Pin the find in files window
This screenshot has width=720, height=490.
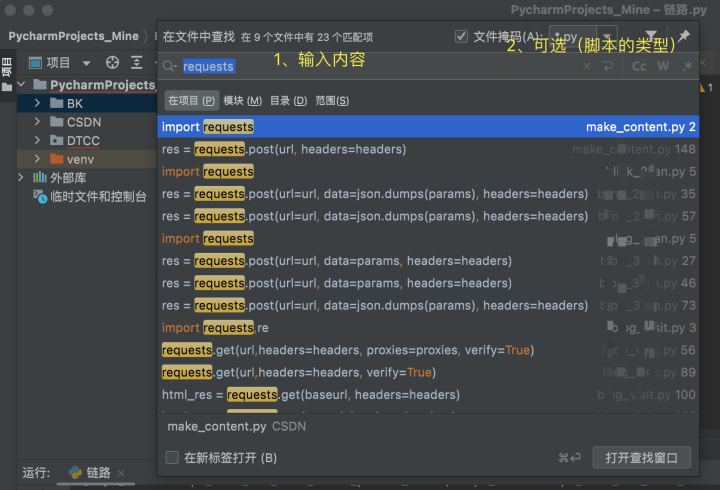(684, 36)
